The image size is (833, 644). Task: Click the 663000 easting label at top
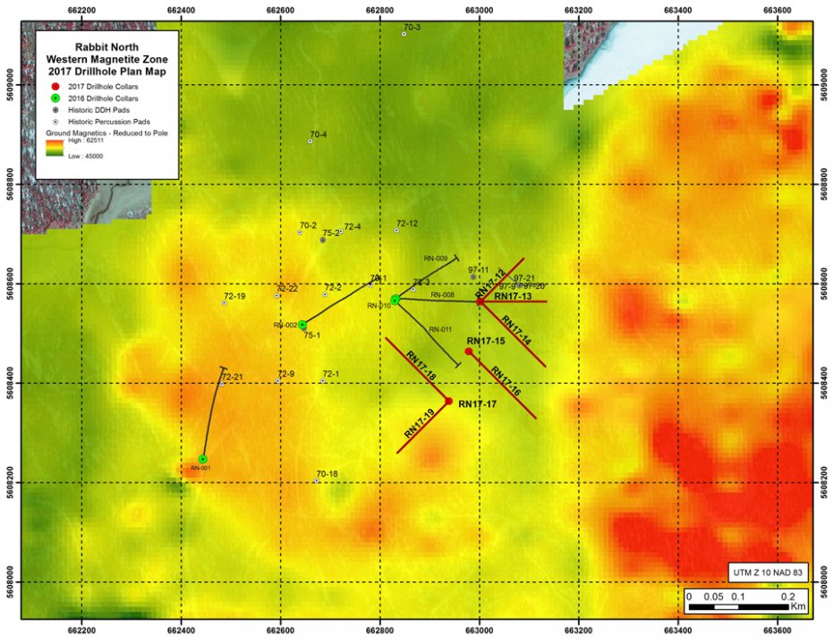point(480,11)
